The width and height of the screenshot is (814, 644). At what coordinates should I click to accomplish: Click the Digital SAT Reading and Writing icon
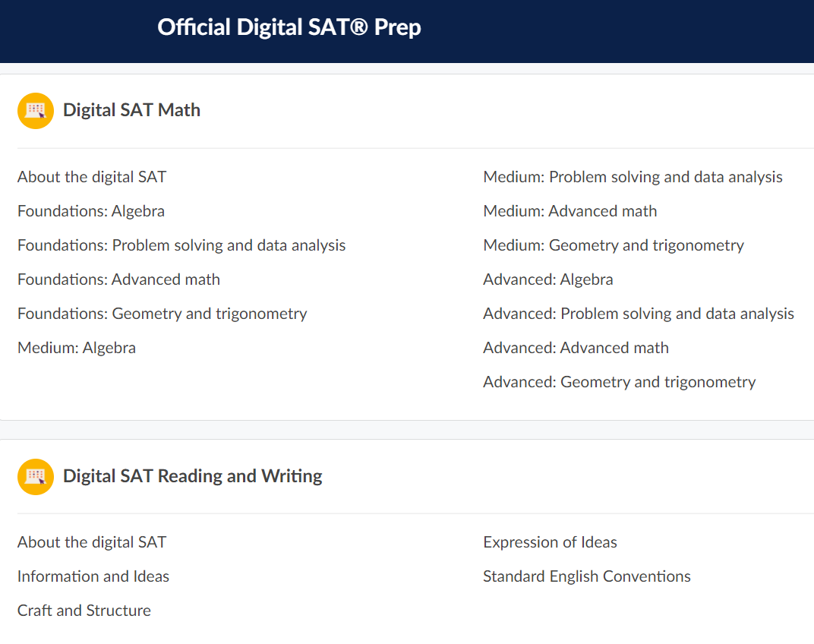[x=36, y=477]
